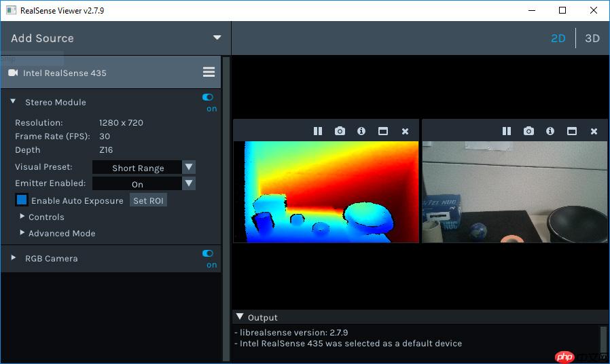
Task: Switch to 3D view
Action: pyautogui.click(x=592, y=38)
